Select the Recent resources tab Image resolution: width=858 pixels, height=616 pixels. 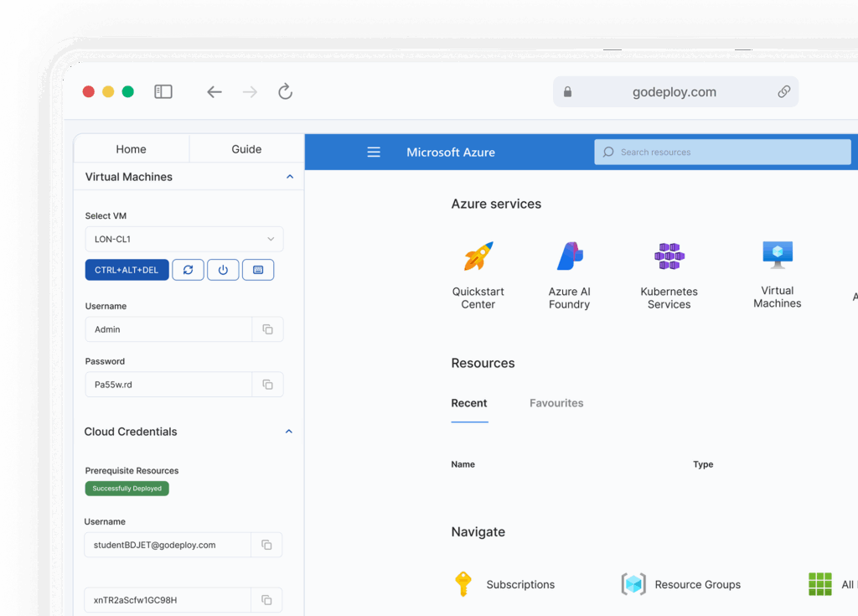tap(469, 404)
